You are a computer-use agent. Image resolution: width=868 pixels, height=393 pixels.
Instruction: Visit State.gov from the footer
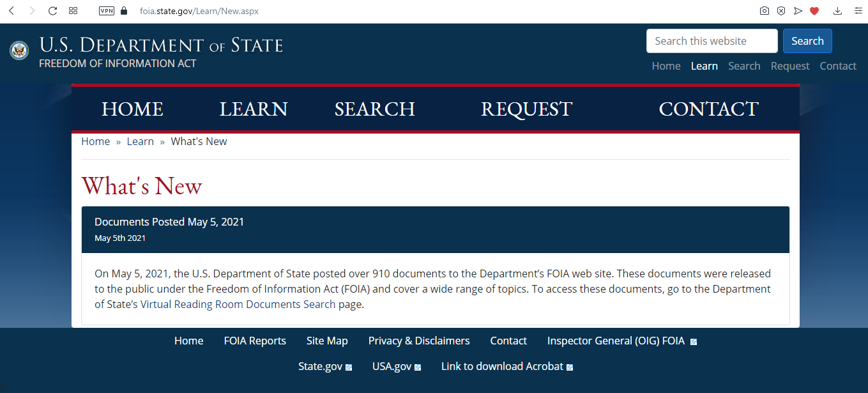pyautogui.click(x=325, y=366)
